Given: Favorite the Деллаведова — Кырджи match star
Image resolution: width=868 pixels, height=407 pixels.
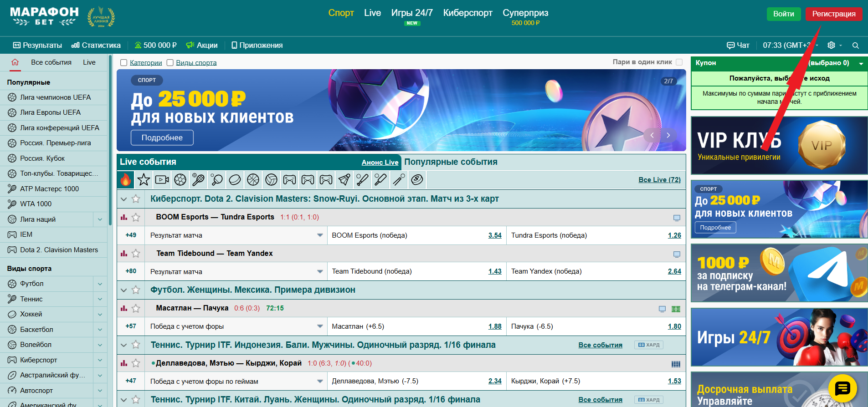Looking at the screenshot, I should (136, 363).
